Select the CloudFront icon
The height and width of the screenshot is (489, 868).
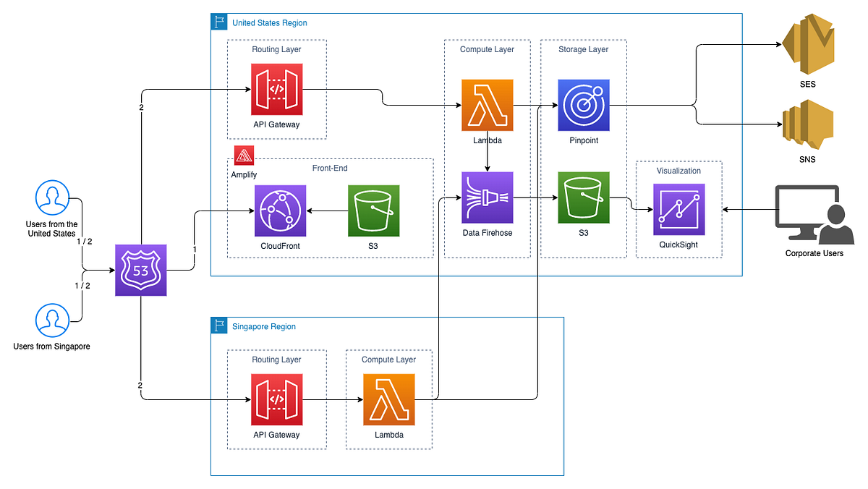click(280, 211)
